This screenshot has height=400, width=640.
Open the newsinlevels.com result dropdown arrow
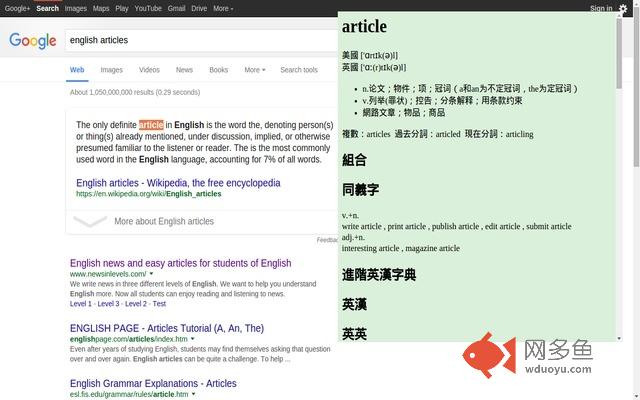click(151, 273)
